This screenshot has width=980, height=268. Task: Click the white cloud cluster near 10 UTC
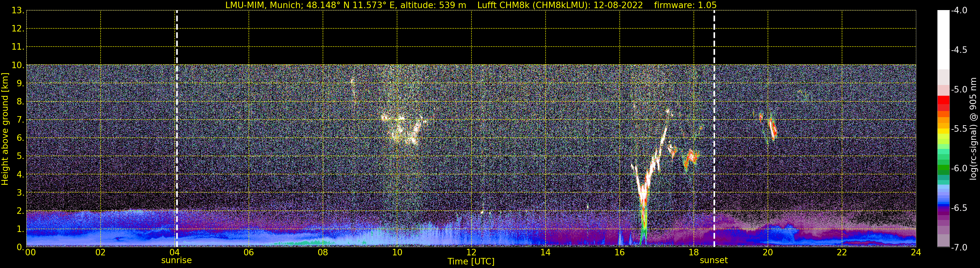404,129
